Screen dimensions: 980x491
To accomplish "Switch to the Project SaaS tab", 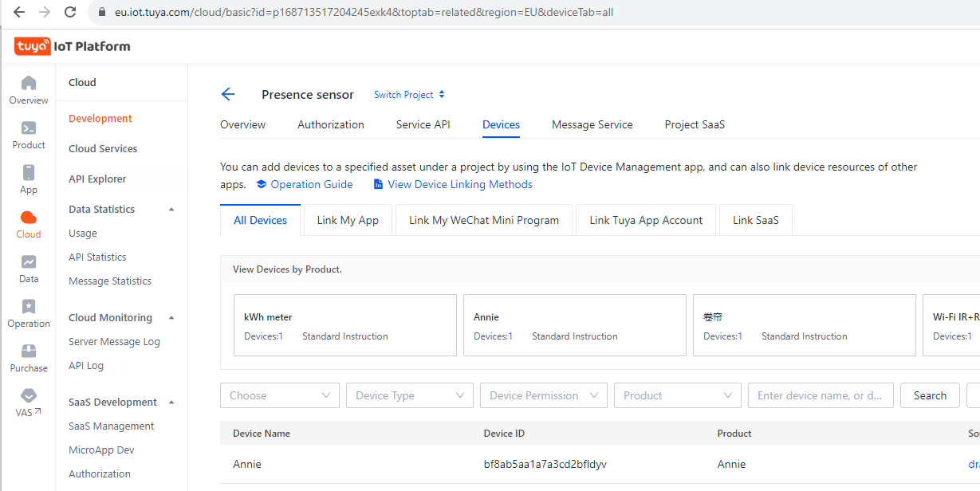I will coord(695,124).
